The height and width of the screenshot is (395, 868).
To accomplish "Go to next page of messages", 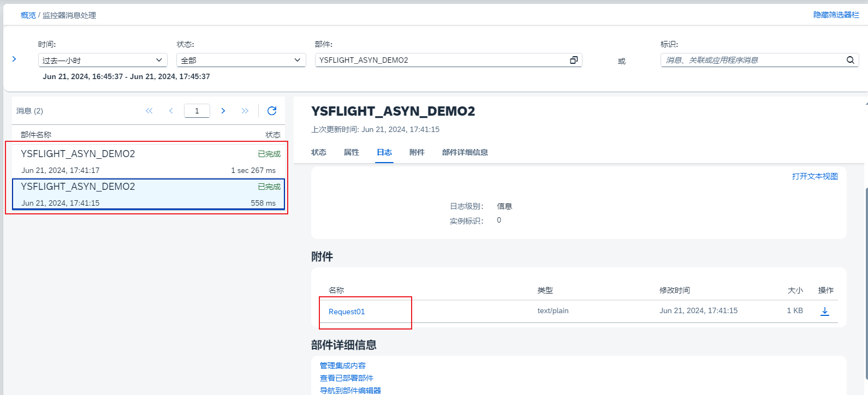I will point(223,111).
